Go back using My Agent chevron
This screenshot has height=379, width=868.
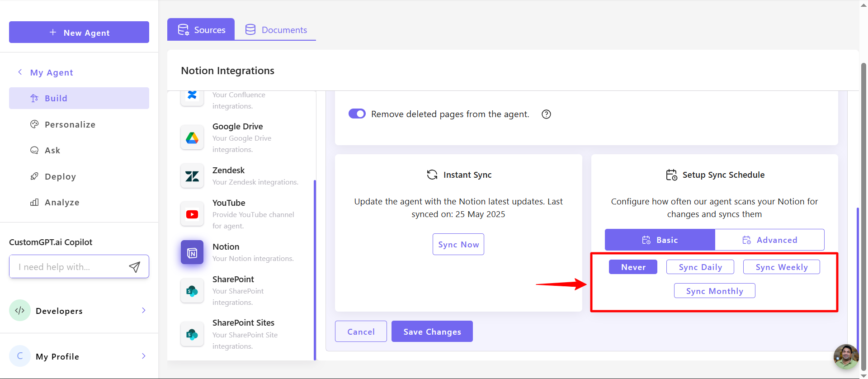tap(20, 72)
